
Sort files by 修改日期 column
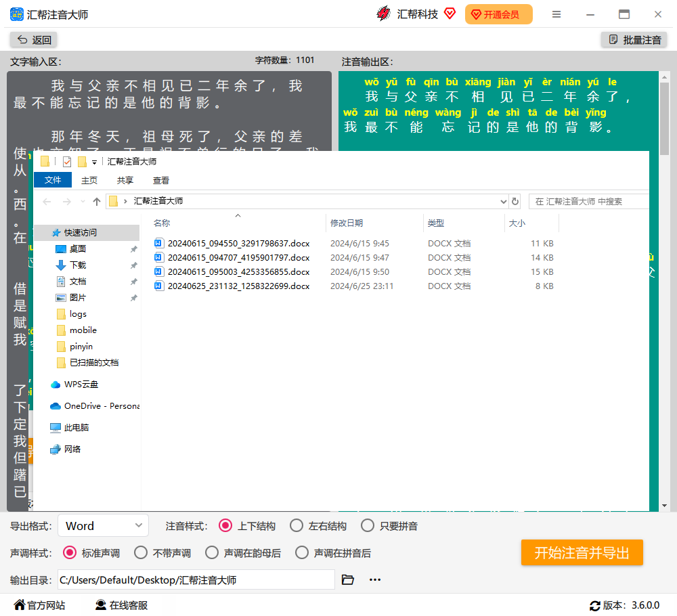(x=346, y=223)
